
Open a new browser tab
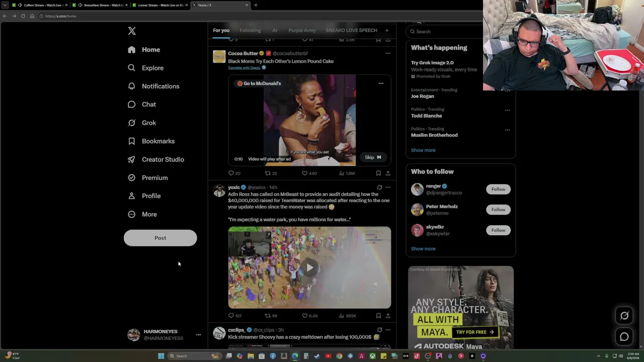click(256, 5)
